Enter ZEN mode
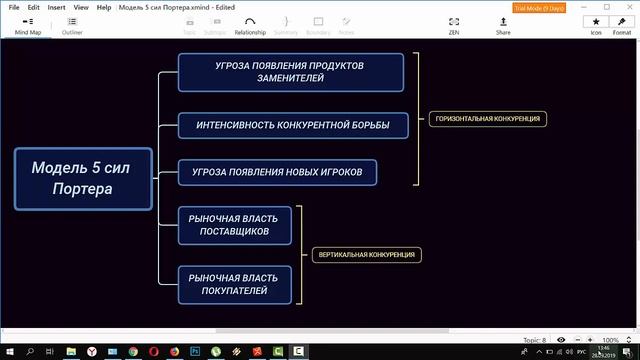 pyautogui.click(x=454, y=26)
